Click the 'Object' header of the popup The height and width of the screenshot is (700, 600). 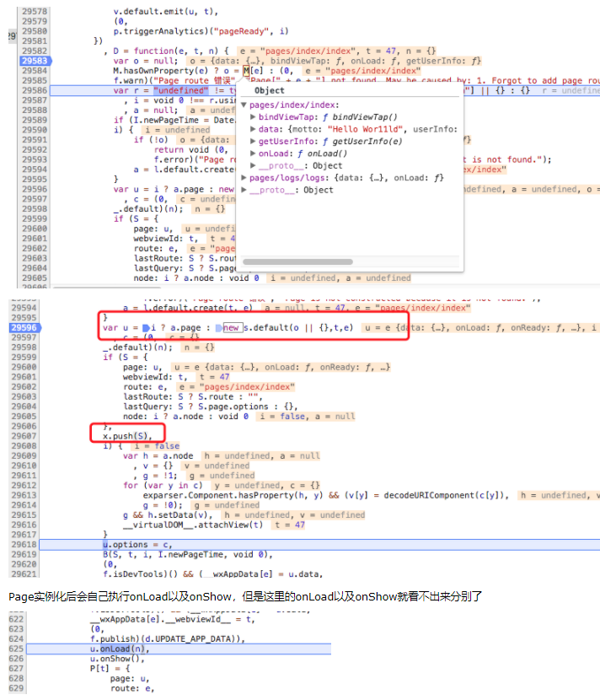(x=269, y=90)
